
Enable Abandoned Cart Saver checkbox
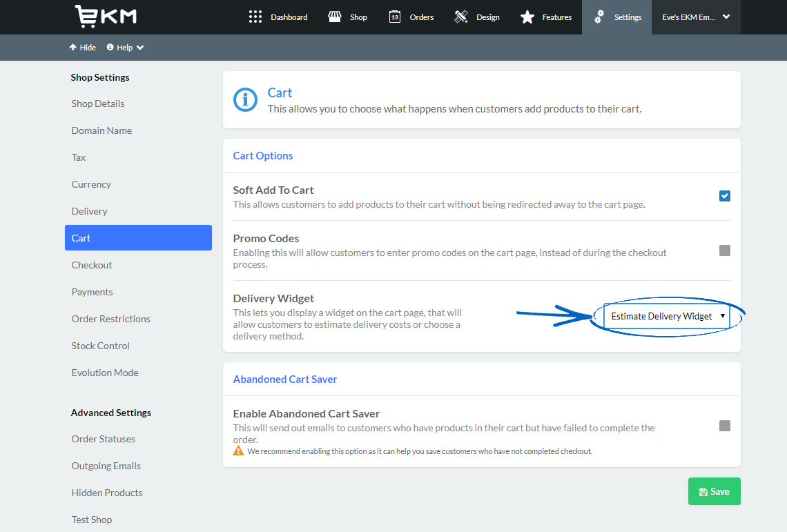(x=724, y=426)
